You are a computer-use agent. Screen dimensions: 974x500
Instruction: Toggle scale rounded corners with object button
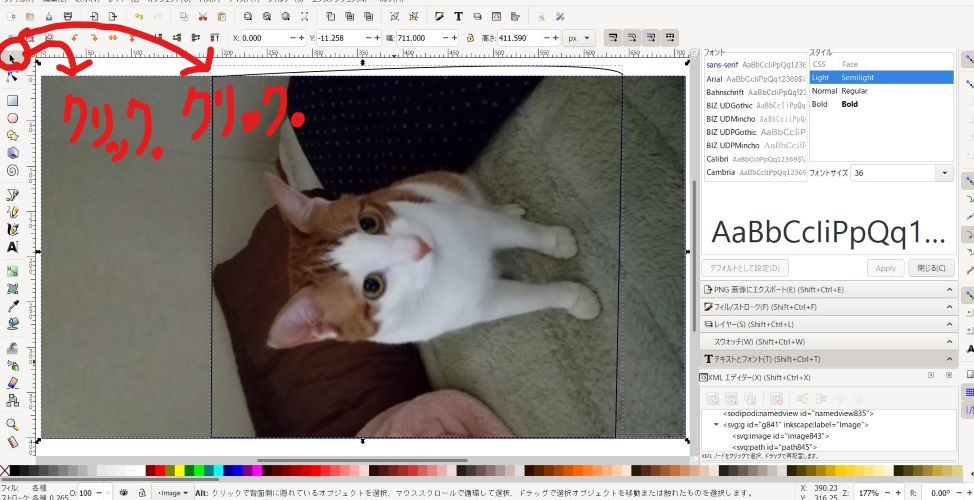click(632, 38)
